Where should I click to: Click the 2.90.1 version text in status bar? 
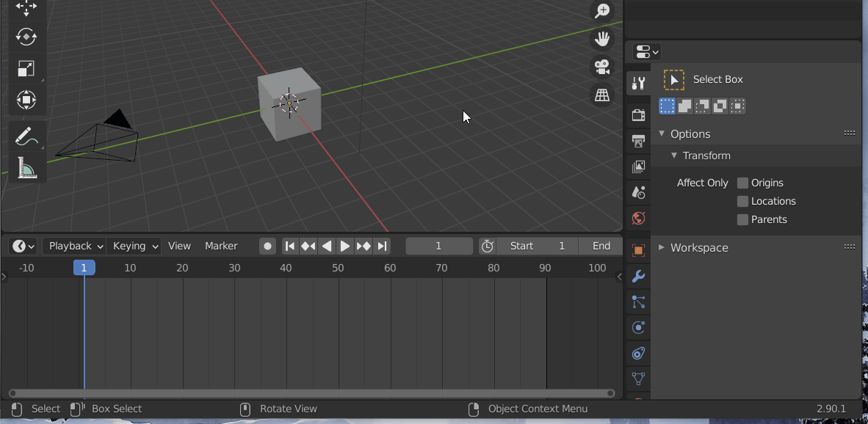831,409
